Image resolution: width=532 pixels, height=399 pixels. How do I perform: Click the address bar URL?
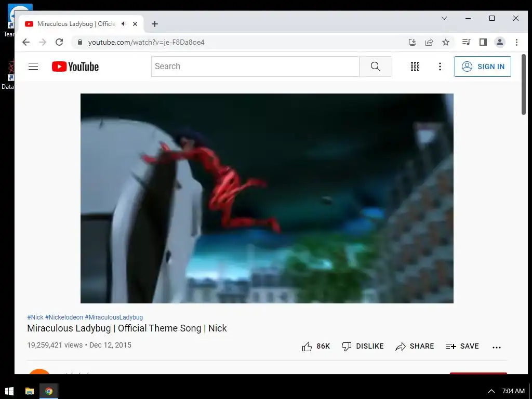(x=146, y=42)
